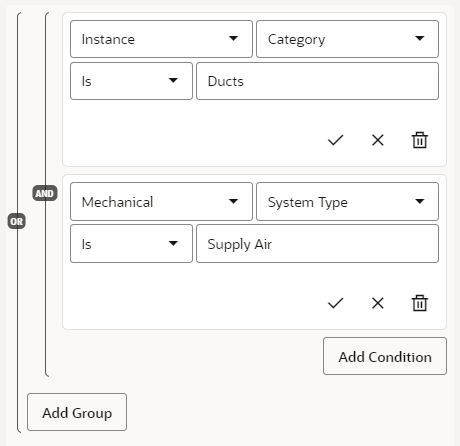Open the Mechanical dropdown

(x=161, y=202)
